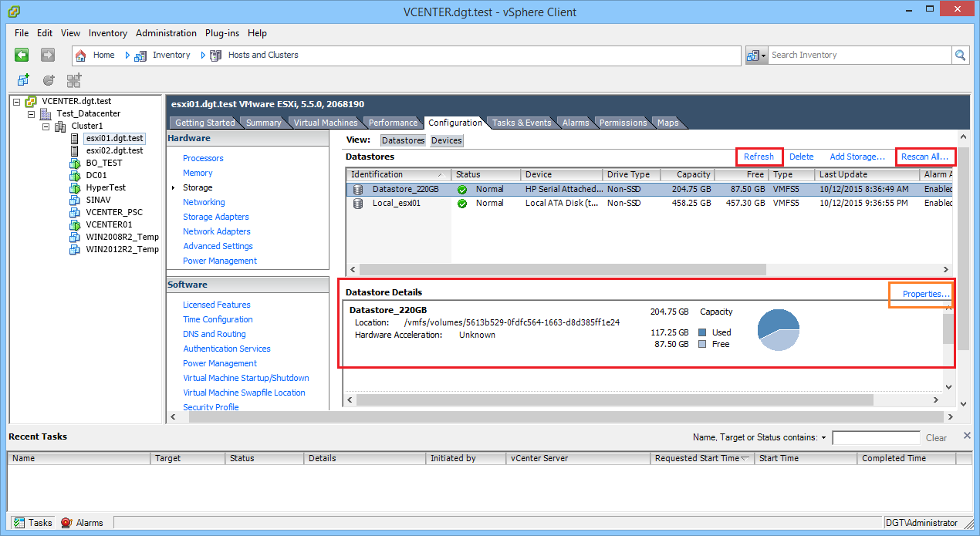Collapse the Test_Datacenter tree node
This screenshot has width=980, height=536.
pyautogui.click(x=32, y=113)
